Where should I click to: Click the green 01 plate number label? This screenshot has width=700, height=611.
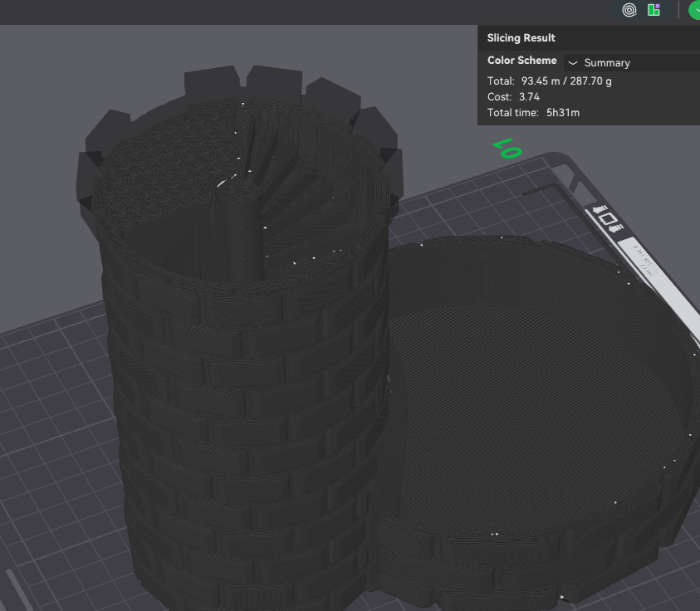click(x=507, y=149)
